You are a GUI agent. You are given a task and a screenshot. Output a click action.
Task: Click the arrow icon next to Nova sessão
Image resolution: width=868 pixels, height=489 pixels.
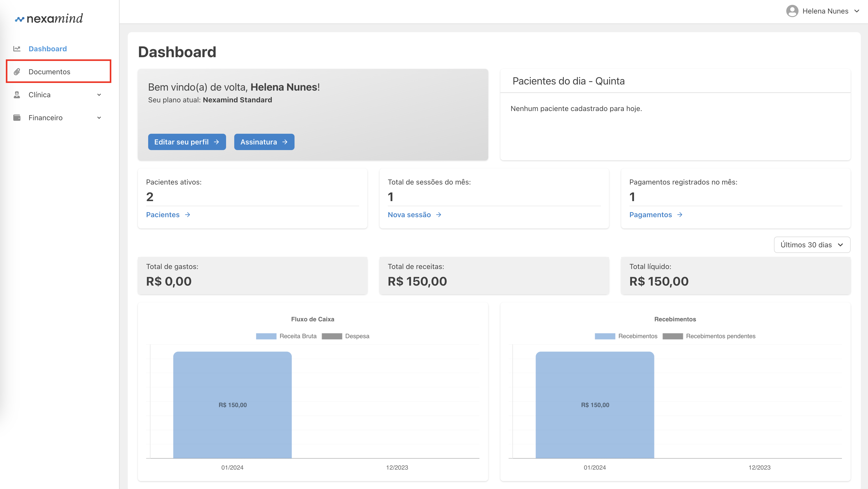[439, 215]
